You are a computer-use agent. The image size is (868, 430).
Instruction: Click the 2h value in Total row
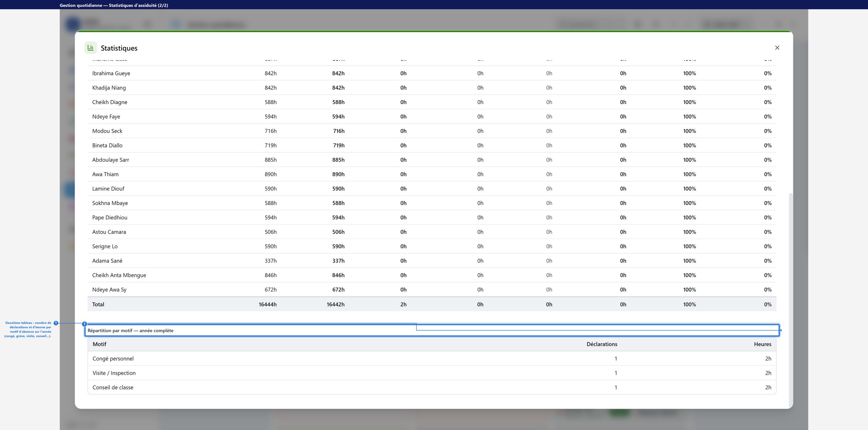click(x=403, y=304)
